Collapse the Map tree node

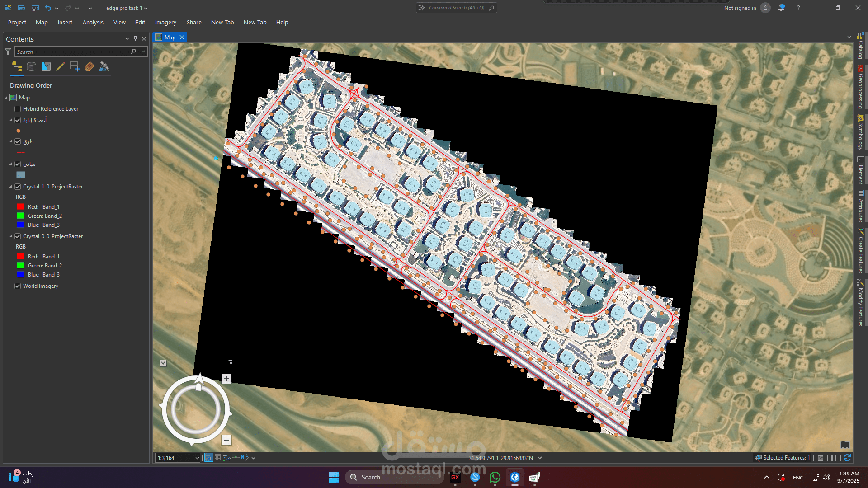tap(6, 98)
